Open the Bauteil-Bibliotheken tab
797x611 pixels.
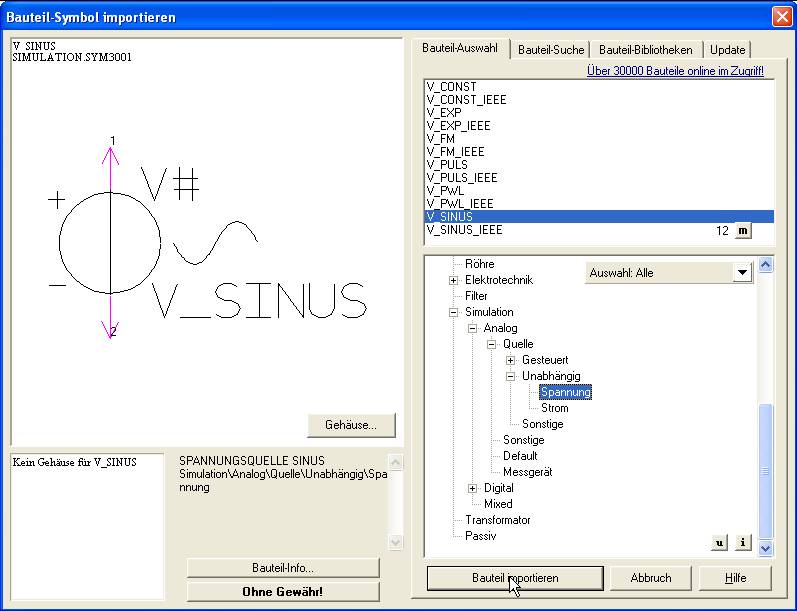pos(645,50)
